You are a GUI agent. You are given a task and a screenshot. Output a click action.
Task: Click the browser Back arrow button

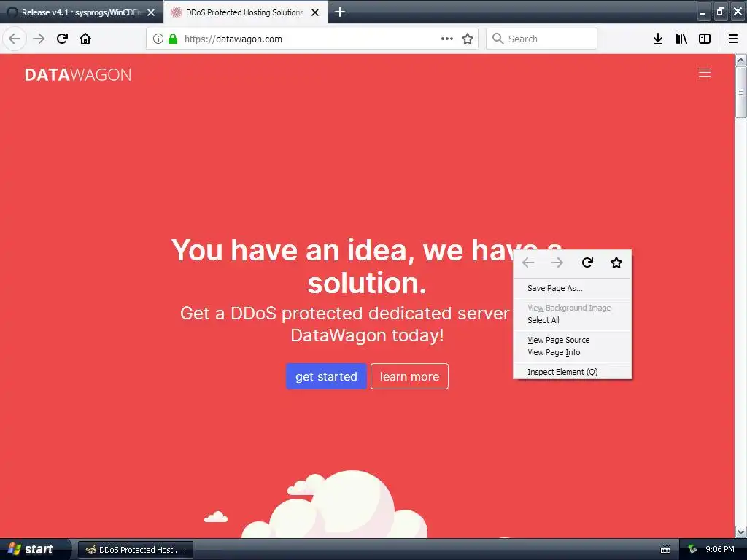click(x=15, y=39)
